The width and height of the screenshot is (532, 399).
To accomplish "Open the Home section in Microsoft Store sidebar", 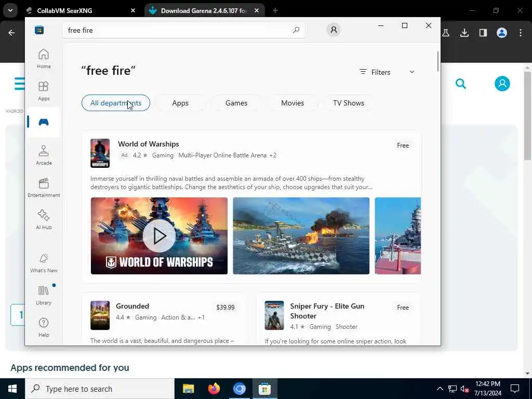I will click(x=44, y=59).
